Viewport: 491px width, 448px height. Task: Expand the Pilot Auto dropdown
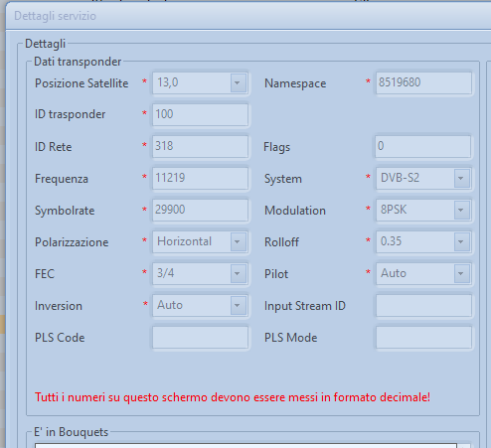coord(423,273)
